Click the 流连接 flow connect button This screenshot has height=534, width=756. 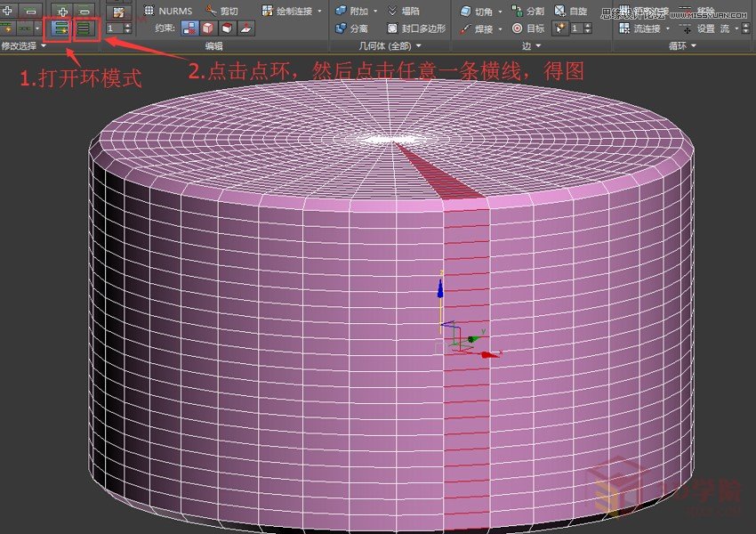point(640,28)
